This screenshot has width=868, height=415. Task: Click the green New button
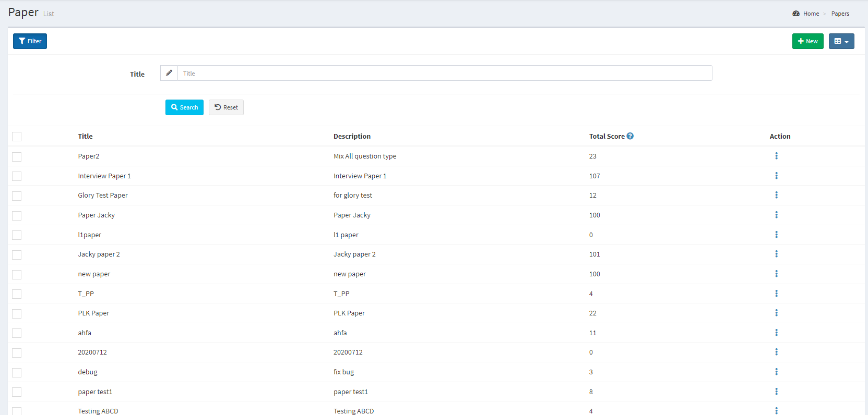(807, 41)
